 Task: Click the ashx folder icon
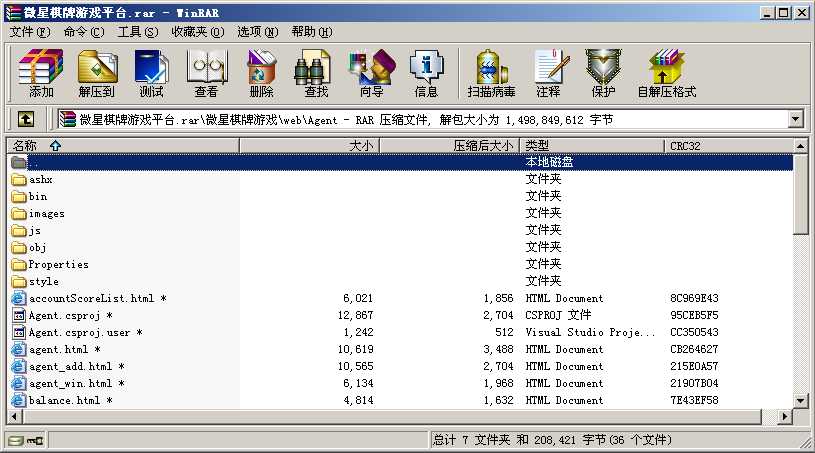click(19, 180)
